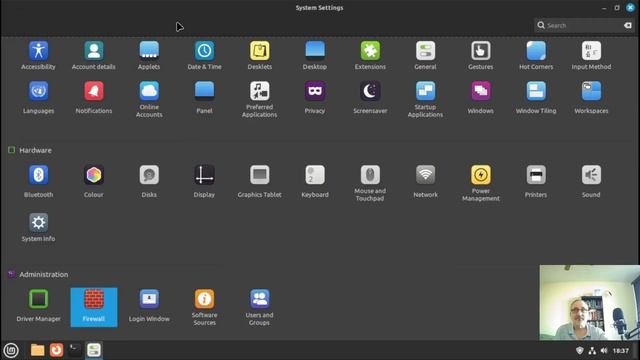Image resolution: width=640 pixels, height=360 pixels.
Task: Click the System Settings taskbar button
Action: [x=94, y=350]
